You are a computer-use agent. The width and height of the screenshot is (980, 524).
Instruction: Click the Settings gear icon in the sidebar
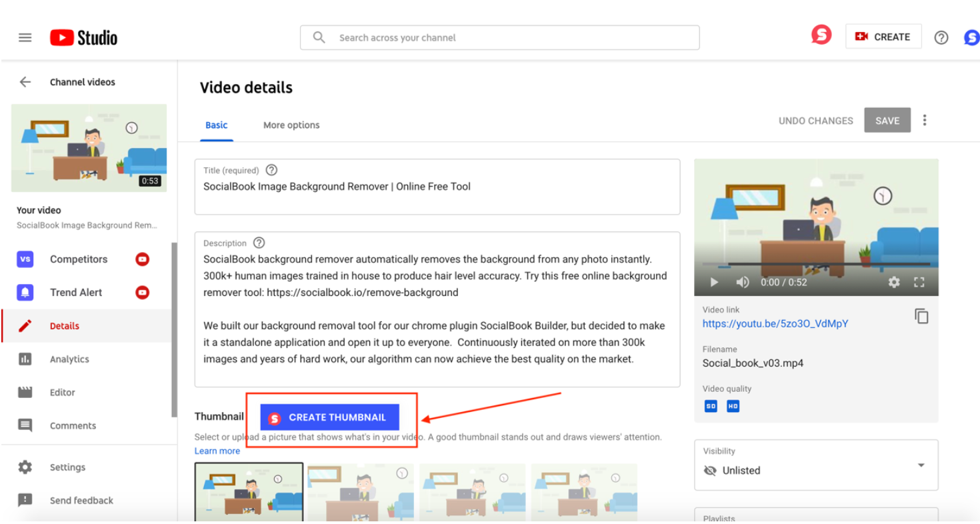coord(25,467)
